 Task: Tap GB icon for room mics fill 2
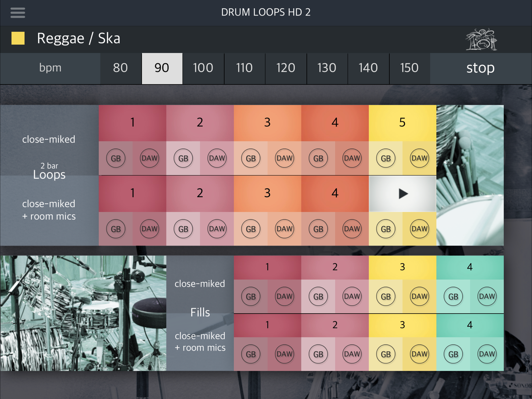pyautogui.click(x=318, y=354)
